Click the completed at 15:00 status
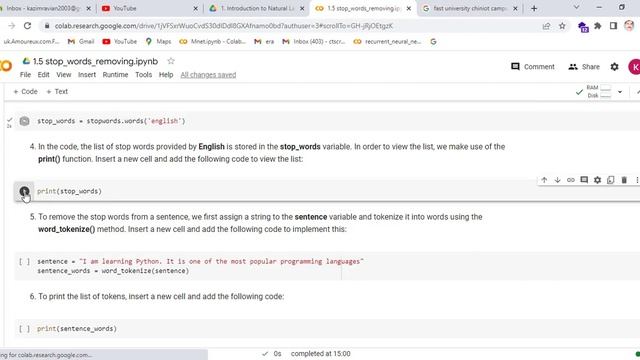The width and height of the screenshot is (640, 360). [x=320, y=353]
